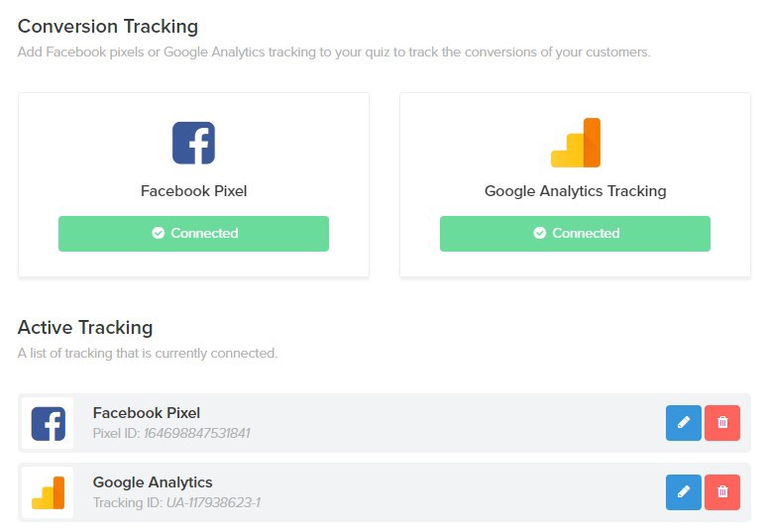Click the checkmark icon in Google Connected button
Screen dimensions: 766x532
[539, 233]
